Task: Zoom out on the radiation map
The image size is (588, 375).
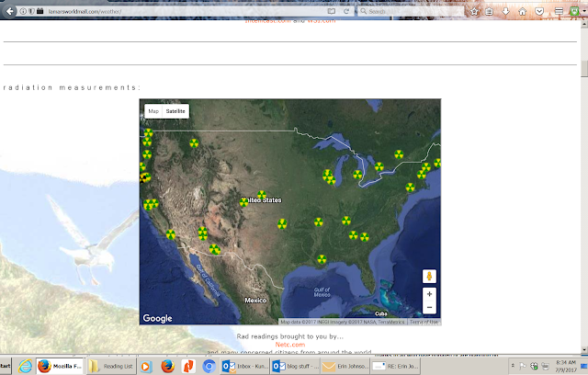Action: 429,308
